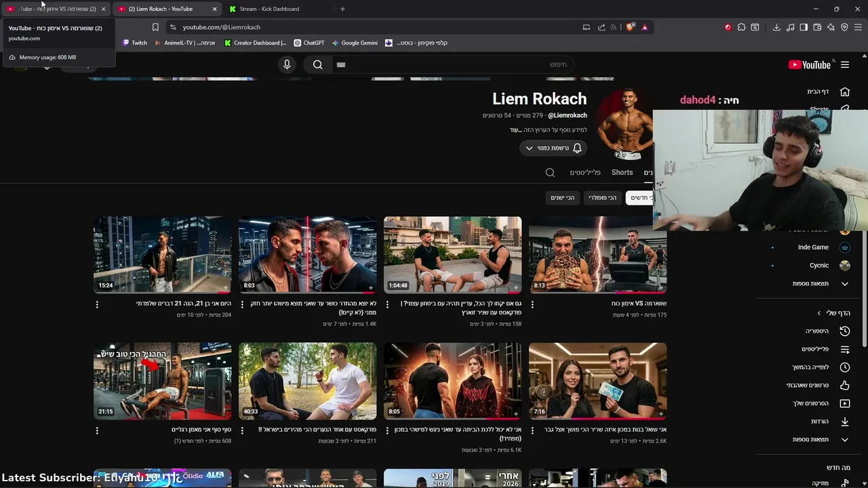Open Cycnic subscription channel
The height and width of the screenshot is (488, 868).
[819, 266]
